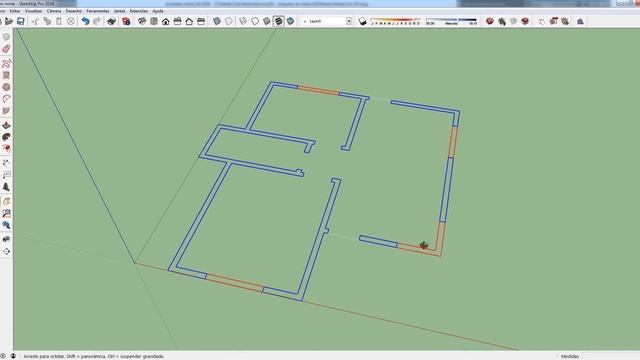640x360 pixels.
Task: Choose the Eraser tool
Action: pos(6,49)
